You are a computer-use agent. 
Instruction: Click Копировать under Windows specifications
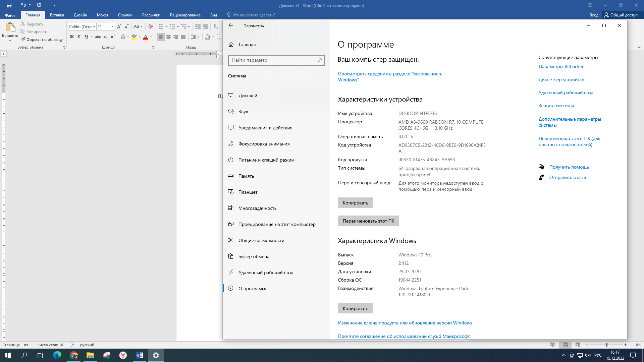pyautogui.click(x=356, y=308)
